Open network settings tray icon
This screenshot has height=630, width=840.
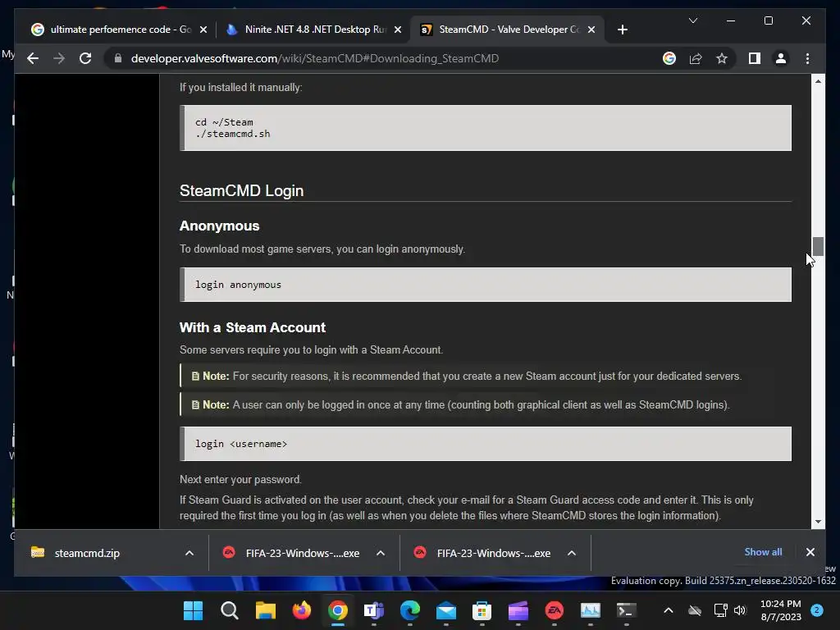pos(720,610)
